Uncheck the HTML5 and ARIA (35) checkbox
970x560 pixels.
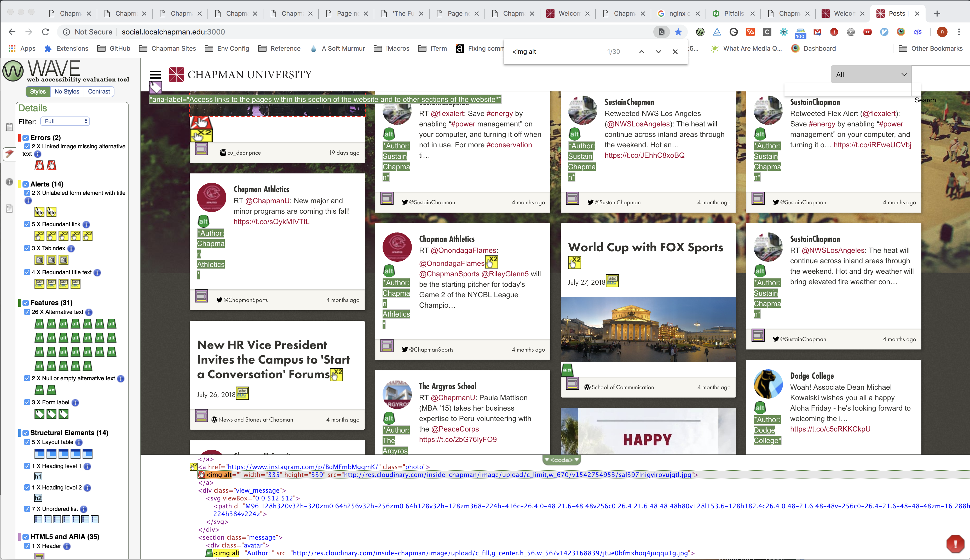(25, 537)
